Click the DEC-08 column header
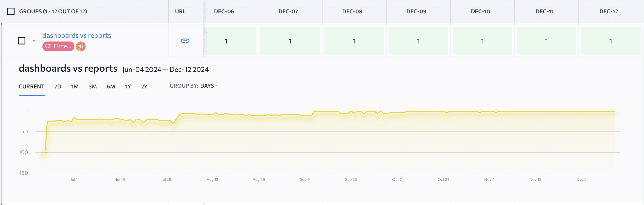The height and width of the screenshot is (205, 644). pyautogui.click(x=352, y=11)
